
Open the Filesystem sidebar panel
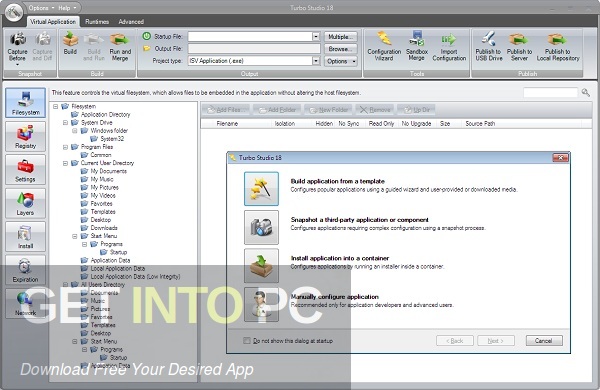[25, 103]
